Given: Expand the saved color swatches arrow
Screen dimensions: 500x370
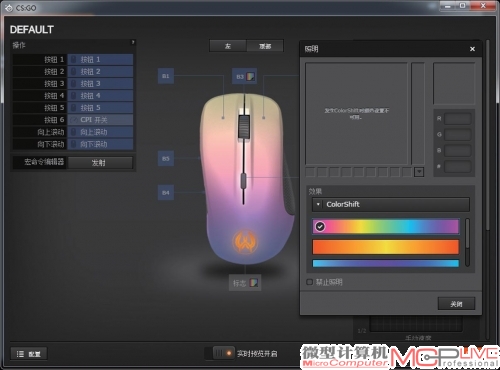Looking at the screenshot, I should [419, 172].
